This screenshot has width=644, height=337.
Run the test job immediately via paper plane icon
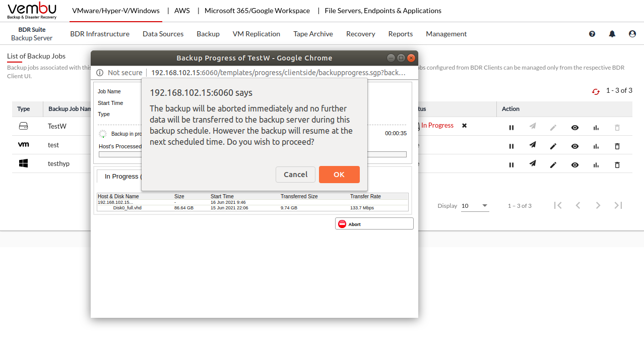tap(532, 146)
